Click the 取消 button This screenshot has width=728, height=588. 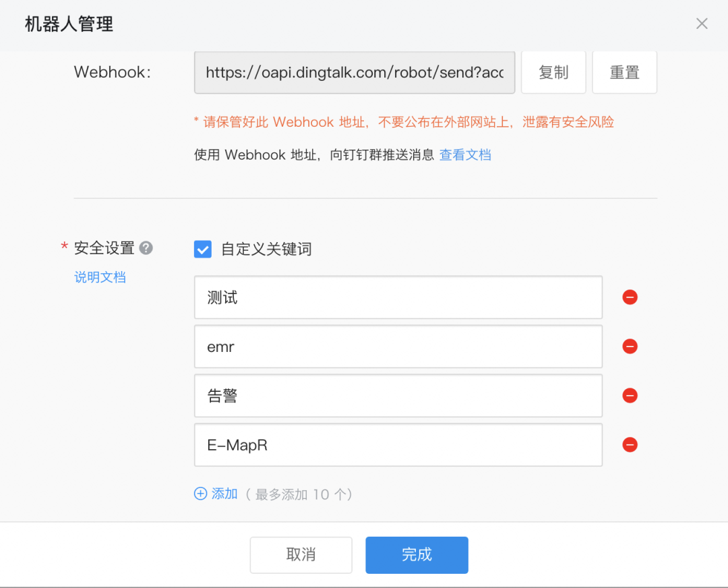click(x=301, y=555)
